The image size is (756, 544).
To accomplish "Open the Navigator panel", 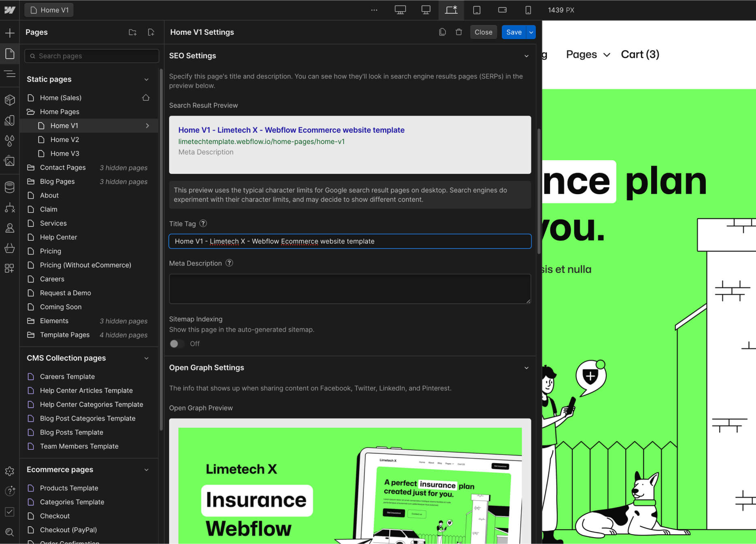I will 10,74.
